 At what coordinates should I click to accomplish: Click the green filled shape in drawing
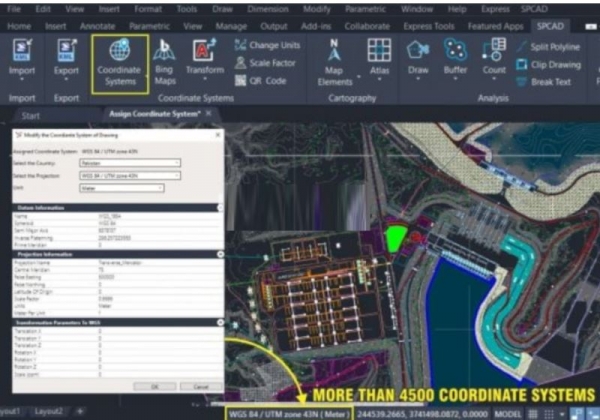(x=395, y=238)
